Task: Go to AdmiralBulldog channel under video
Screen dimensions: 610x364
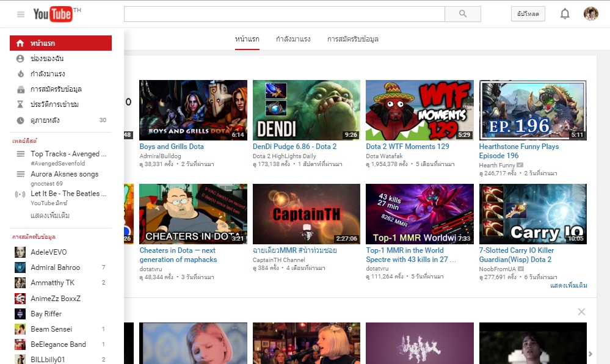Action: [x=160, y=156]
